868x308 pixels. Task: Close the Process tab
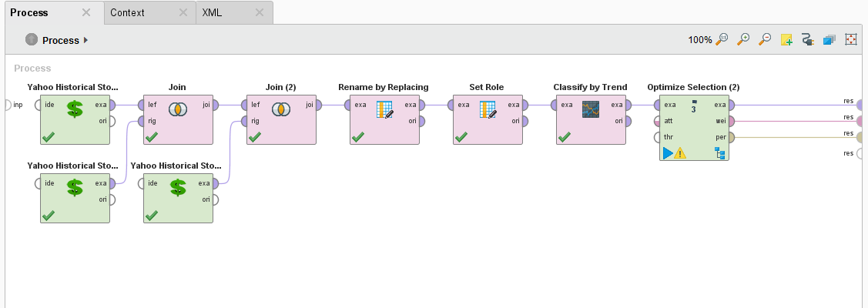[85, 12]
